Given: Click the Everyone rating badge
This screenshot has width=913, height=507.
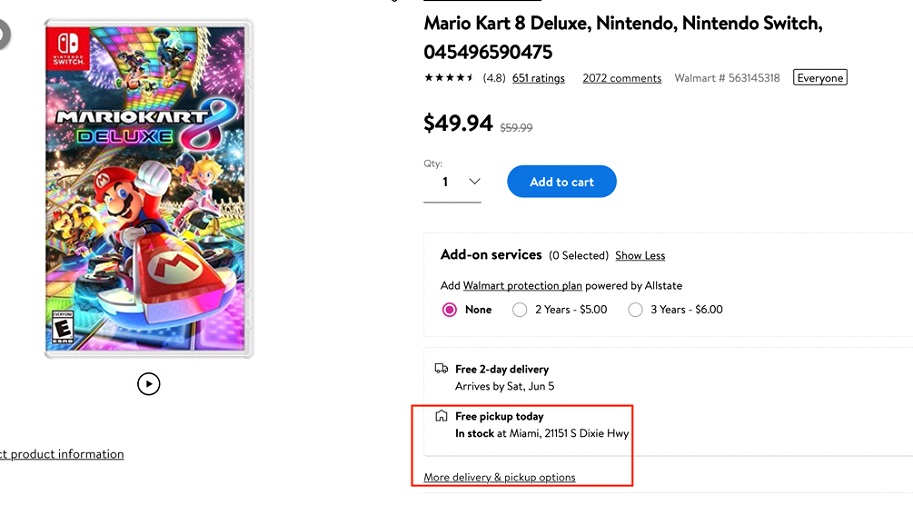Looking at the screenshot, I should [x=820, y=78].
